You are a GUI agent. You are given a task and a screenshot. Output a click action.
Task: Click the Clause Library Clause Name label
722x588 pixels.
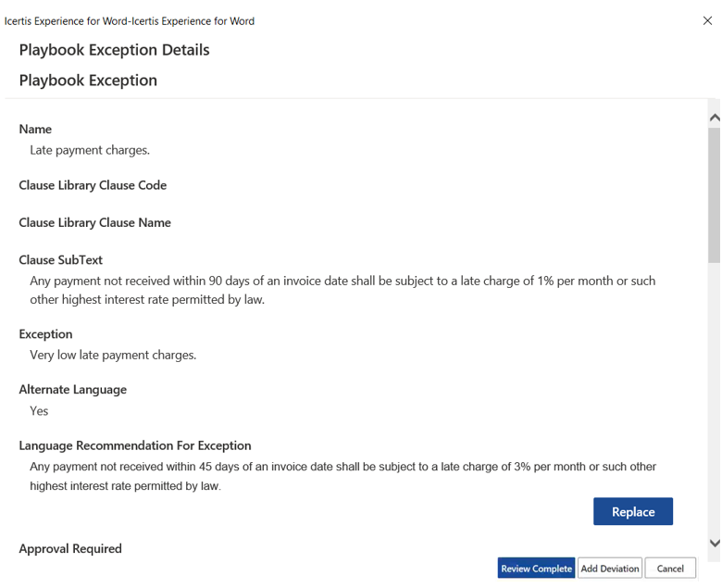pyautogui.click(x=94, y=222)
